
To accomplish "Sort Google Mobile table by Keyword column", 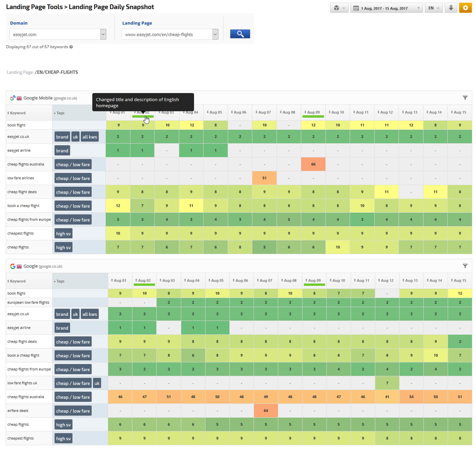I will pyautogui.click(x=18, y=113).
